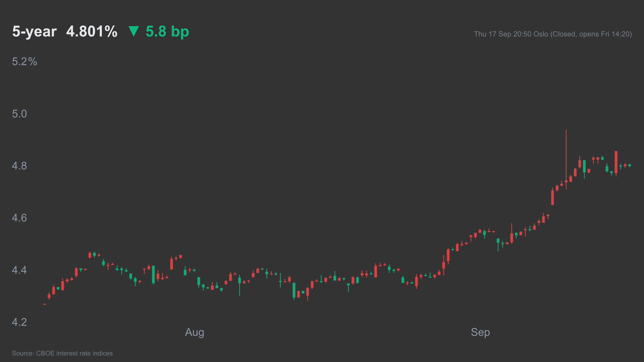Click the 4.4 y-axis label
Image resolution: width=644 pixels, height=362 pixels.
tap(19, 270)
